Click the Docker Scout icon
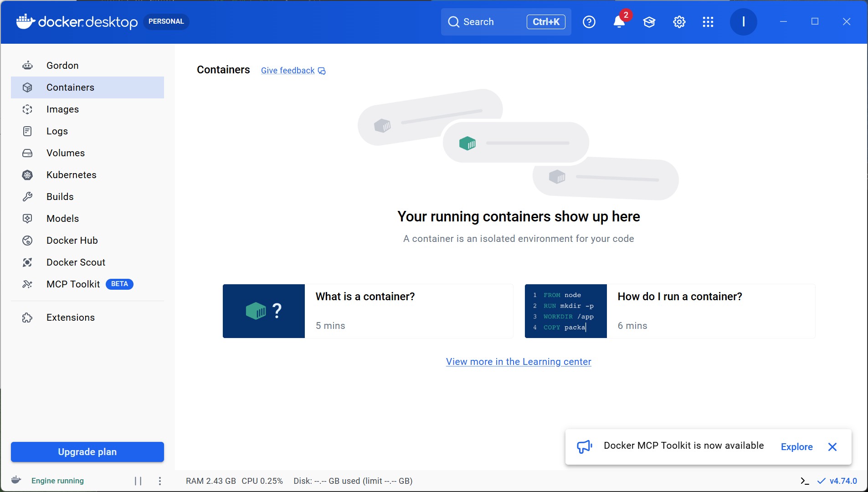Screen dimensions: 868x492 coord(27,262)
